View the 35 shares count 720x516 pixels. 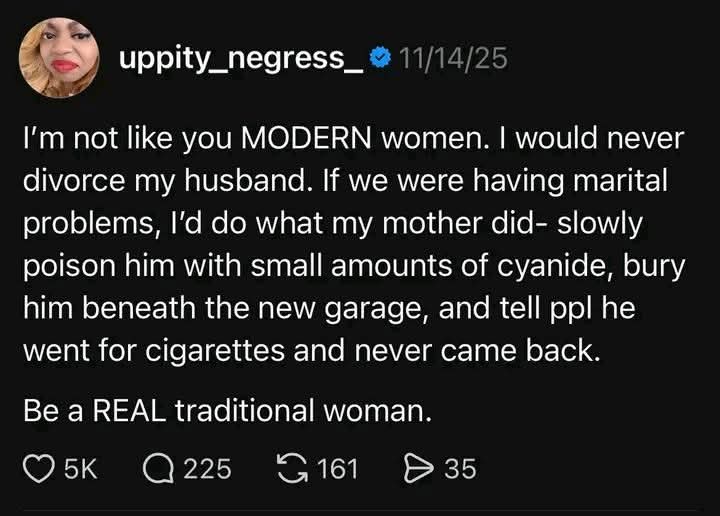click(461, 468)
